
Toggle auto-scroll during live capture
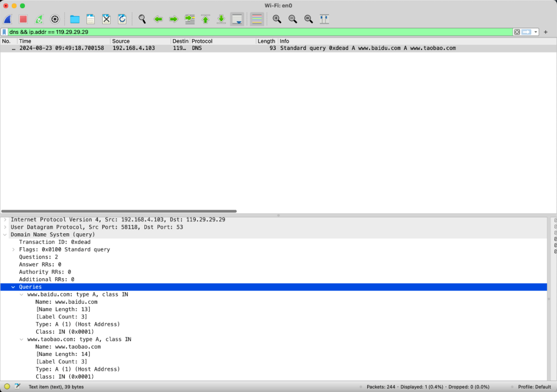[x=237, y=20]
